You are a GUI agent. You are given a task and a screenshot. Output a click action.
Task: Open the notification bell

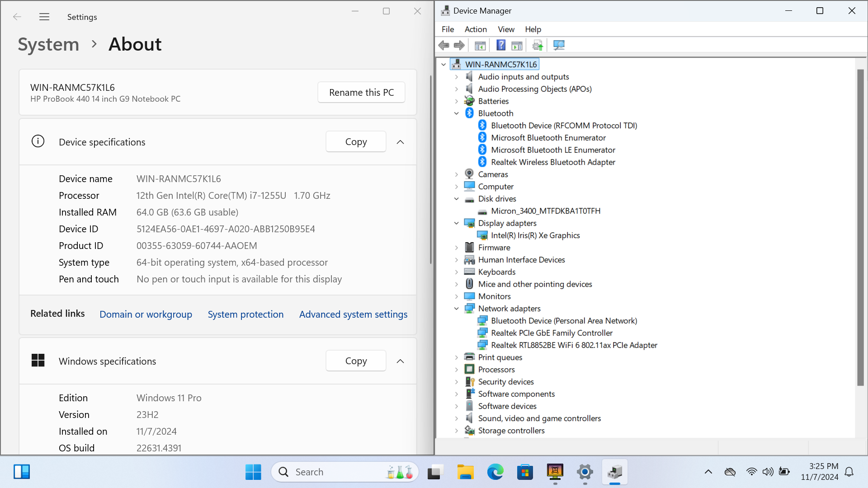point(849,472)
